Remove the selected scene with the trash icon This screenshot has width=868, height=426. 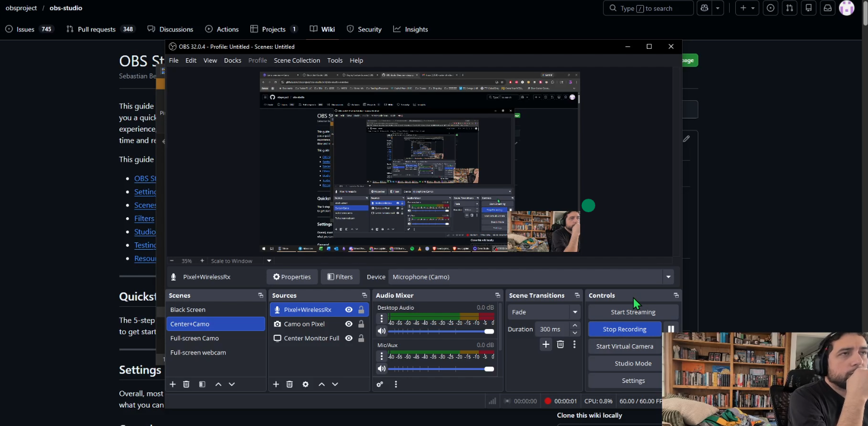click(x=186, y=384)
